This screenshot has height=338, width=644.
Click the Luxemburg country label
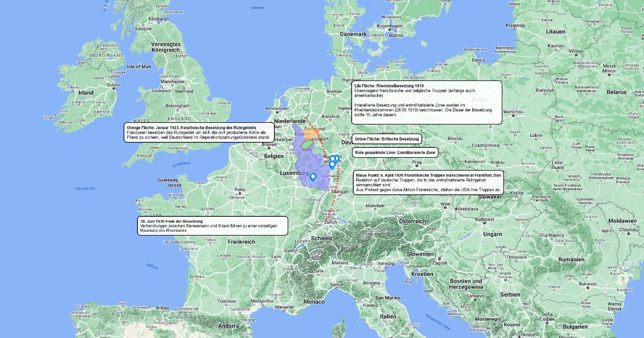click(295, 174)
